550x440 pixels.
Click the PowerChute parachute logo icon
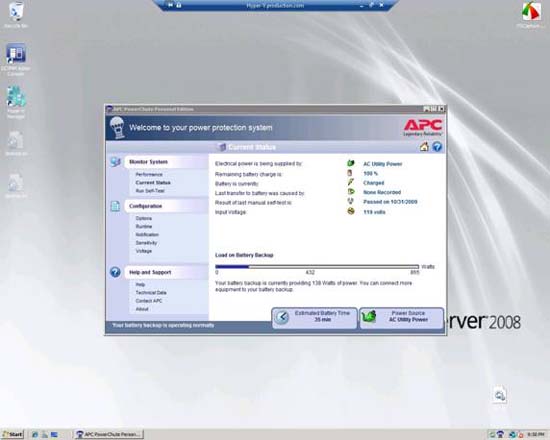click(x=118, y=128)
